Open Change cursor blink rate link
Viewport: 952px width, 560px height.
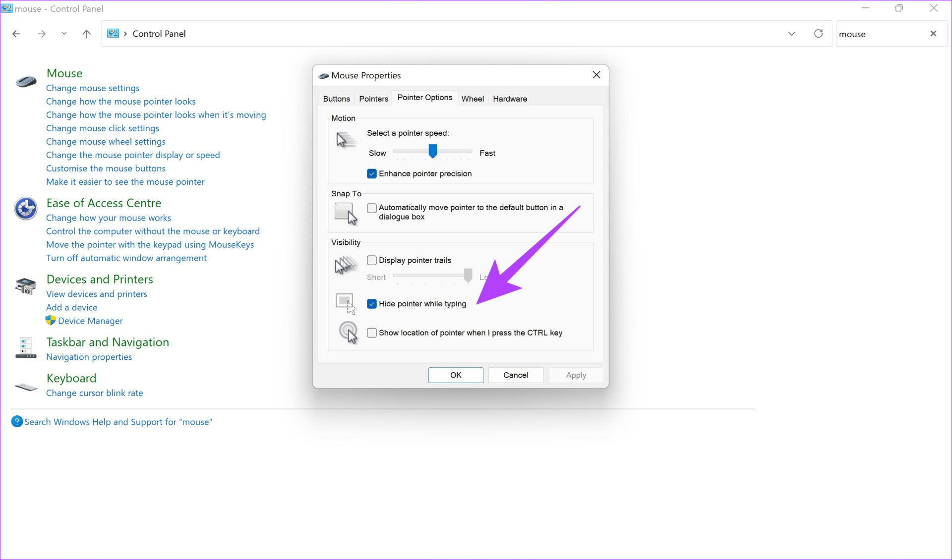click(x=95, y=393)
